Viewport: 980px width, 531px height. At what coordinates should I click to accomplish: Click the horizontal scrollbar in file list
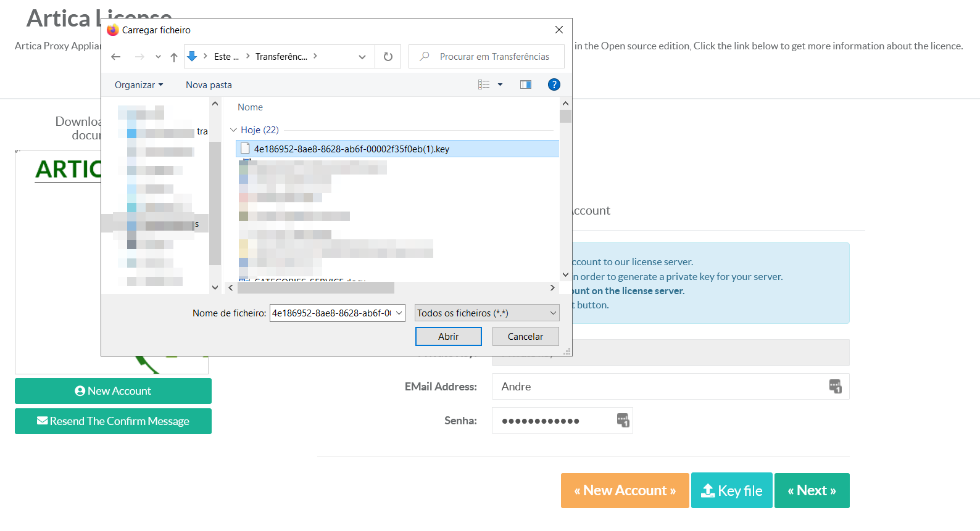tap(316, 288)
